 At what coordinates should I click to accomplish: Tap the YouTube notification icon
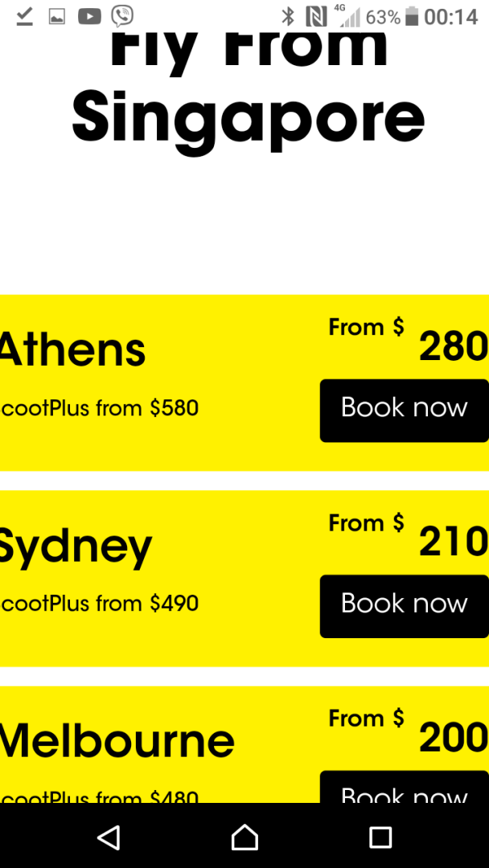(90, 17)
